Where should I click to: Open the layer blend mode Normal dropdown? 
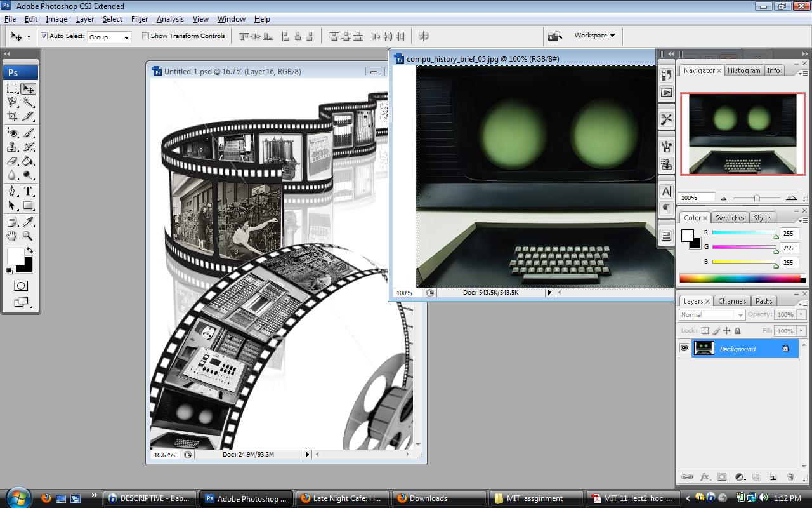(x=712, y=315)
